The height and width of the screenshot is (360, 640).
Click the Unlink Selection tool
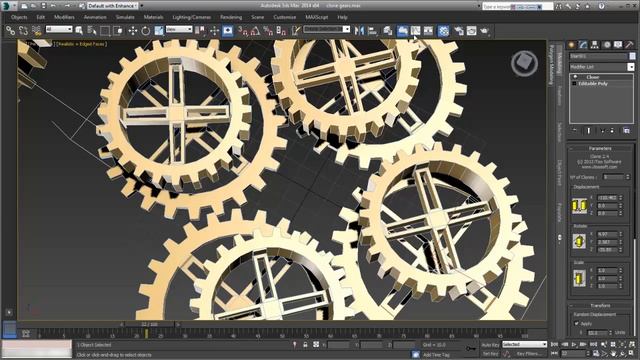(x=23, y=31)
